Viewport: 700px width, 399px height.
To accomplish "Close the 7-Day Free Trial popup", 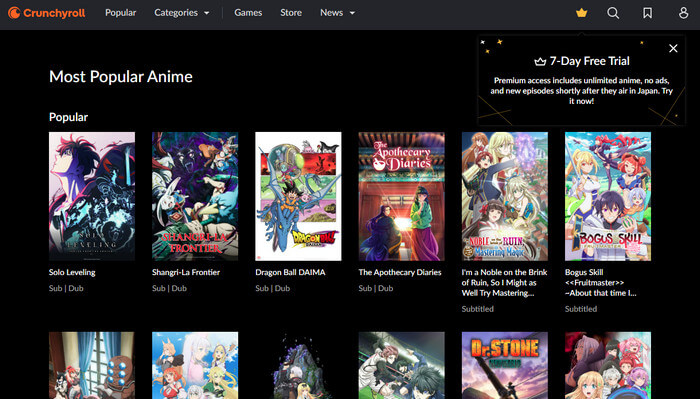I will pyautogui.click(x=673, y=48).
